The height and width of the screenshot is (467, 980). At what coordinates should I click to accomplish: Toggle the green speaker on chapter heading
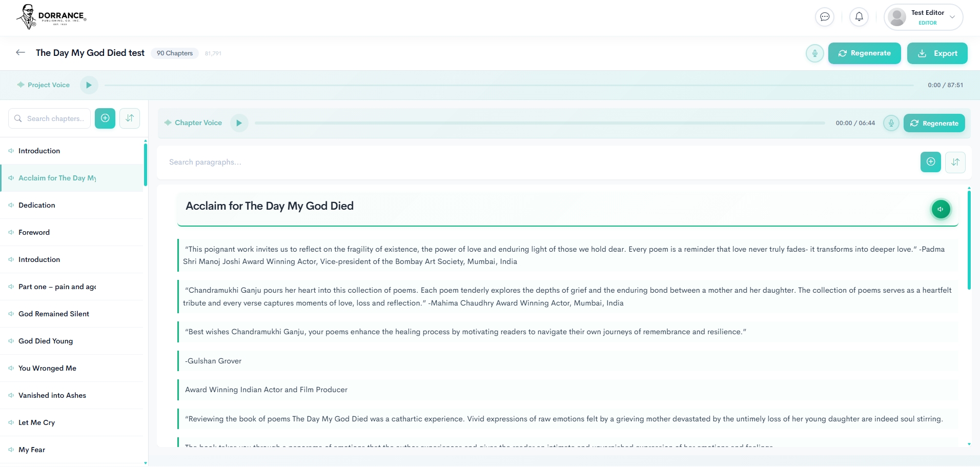coord(940,209)
